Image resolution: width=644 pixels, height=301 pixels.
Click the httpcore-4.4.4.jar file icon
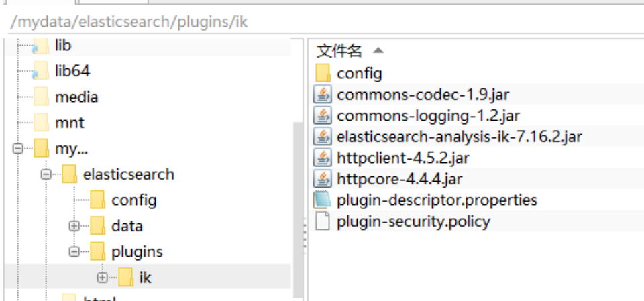pyautogui.click(x=323, y=179)
